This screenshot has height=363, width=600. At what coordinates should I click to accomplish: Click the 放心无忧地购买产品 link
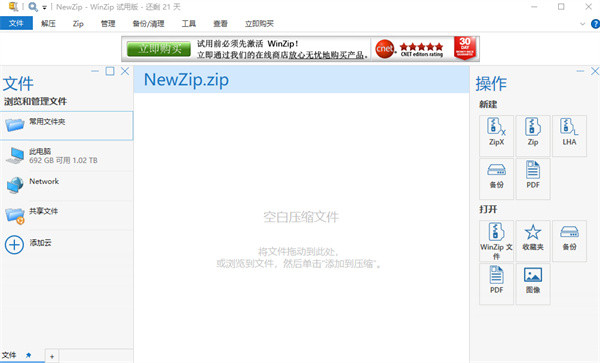point(326,55)
